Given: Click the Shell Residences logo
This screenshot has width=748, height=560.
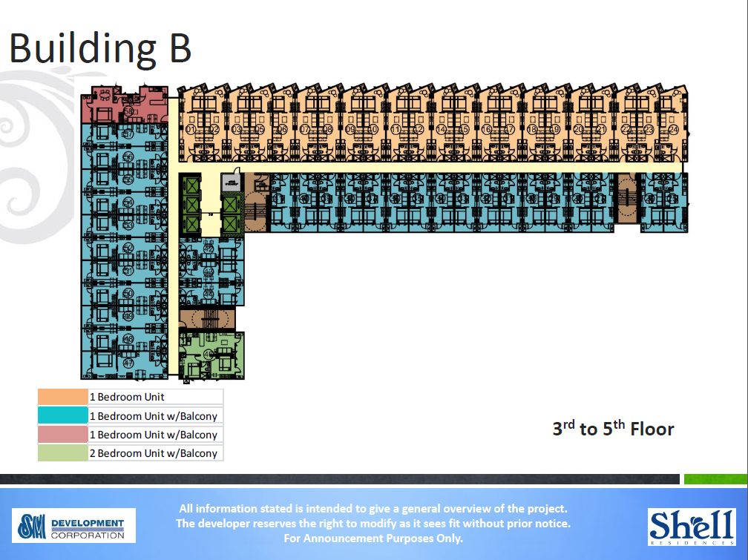Looking at the screenshot, I should 694,527.
